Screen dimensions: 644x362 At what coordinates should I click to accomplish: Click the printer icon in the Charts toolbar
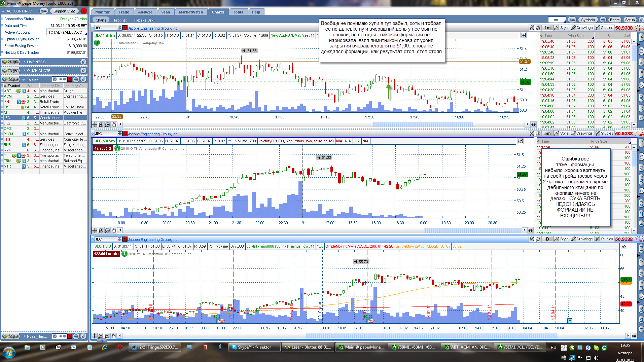[x=603, y=20]
